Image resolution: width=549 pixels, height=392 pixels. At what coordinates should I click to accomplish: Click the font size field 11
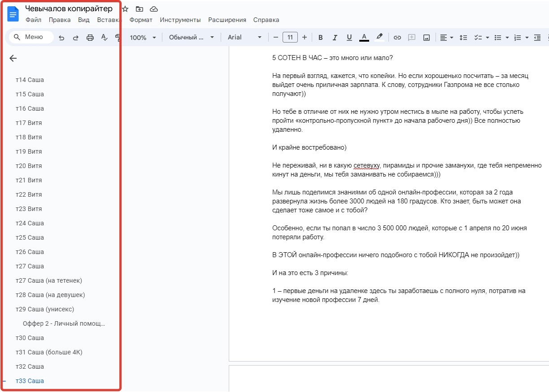tap(290, 38)
